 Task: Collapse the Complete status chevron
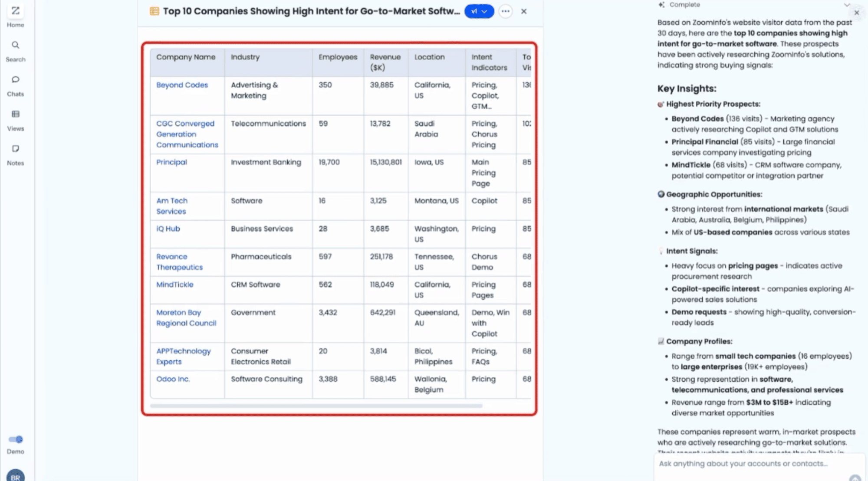coord(847,5)
